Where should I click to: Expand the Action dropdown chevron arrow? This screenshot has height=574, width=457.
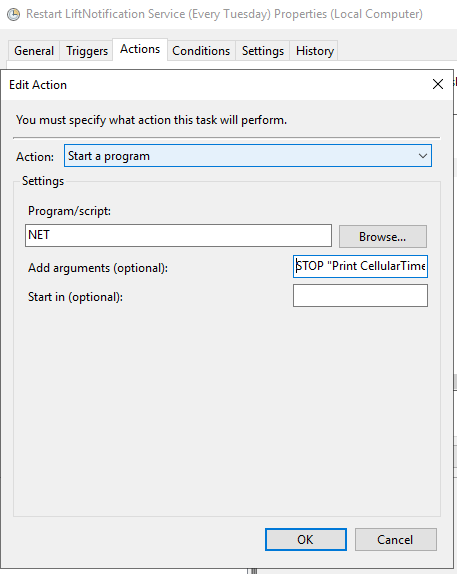click(x=423, y=156)
